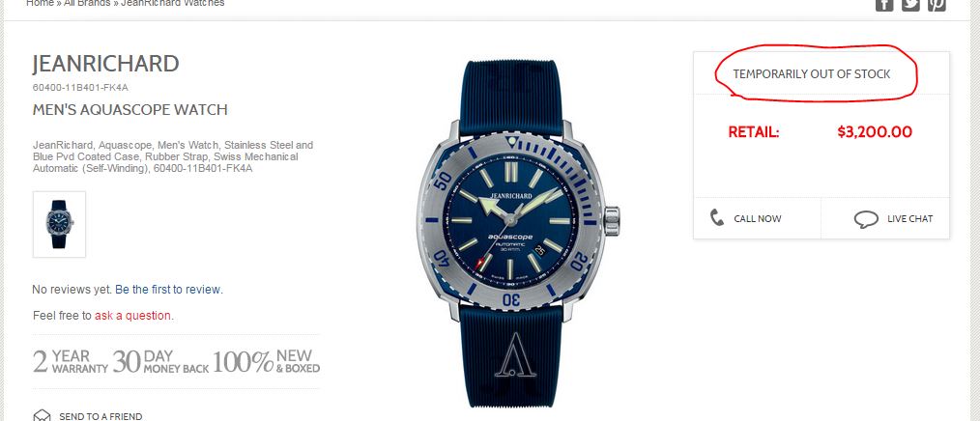Click the 2 Year Warranty badge
The image size is (980, 421).
tap(70, 362)
